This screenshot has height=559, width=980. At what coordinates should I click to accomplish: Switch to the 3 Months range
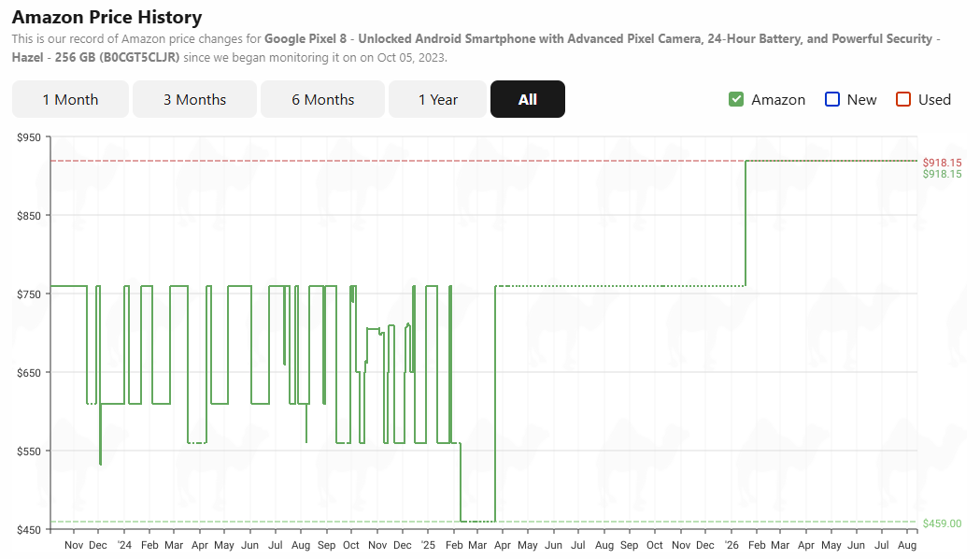pyautogui.click(x=194, y=99)
